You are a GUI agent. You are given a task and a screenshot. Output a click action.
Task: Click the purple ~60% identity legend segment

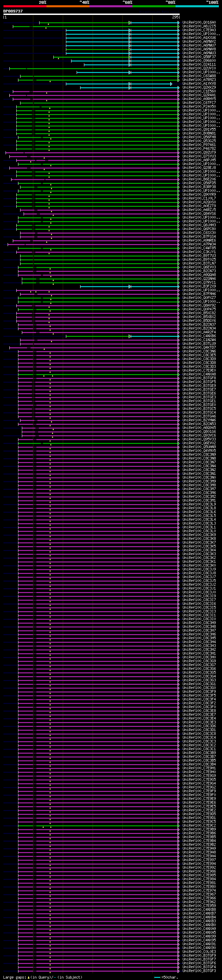(x=111, y=6)
